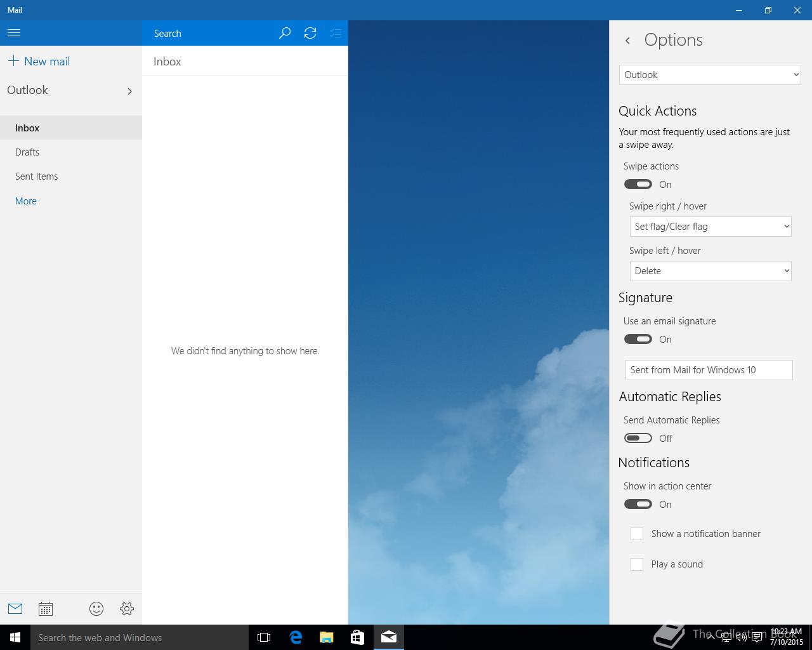The width and height of the screenshot is (812, 650).
Task: Click the New mail button
Action: point(39,62)
